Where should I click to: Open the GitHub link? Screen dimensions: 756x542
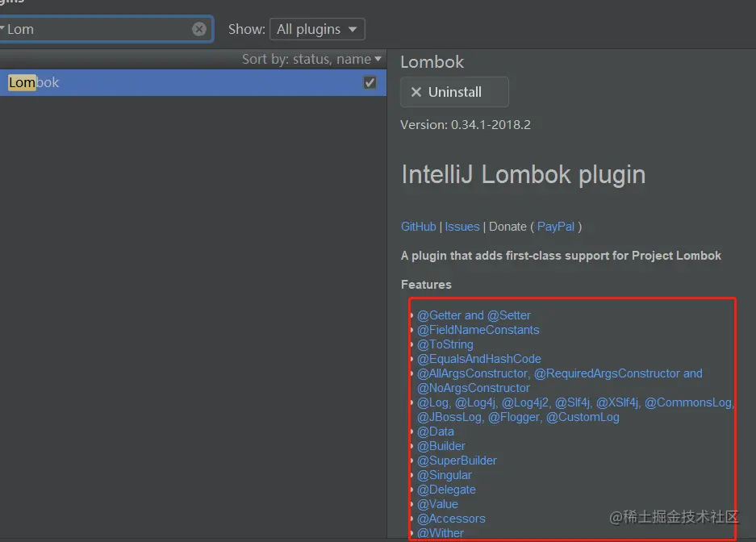[418, 227]
